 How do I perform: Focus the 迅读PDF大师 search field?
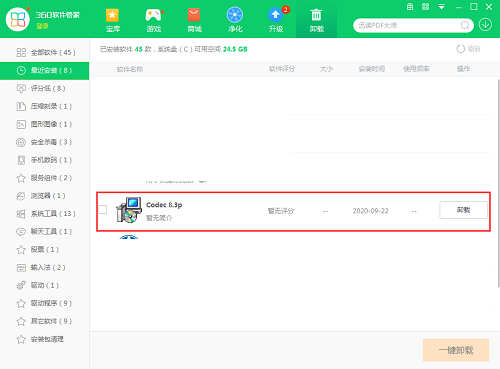(x=408, y=25)
